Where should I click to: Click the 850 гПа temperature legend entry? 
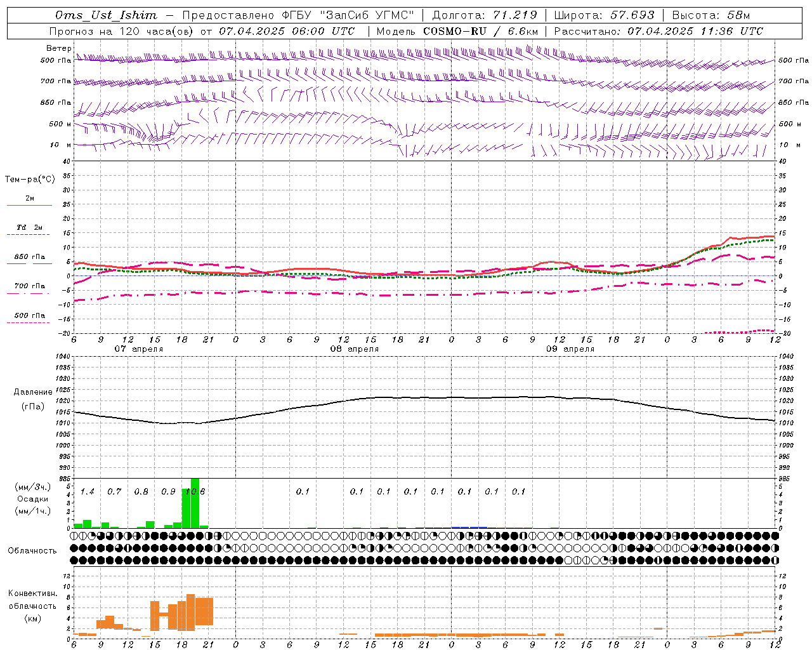click(x=30, y=257)
